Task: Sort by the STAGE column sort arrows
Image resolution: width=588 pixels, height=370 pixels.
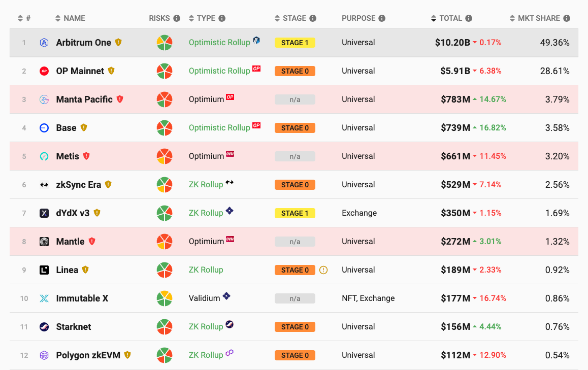Action: click(277, 18)
